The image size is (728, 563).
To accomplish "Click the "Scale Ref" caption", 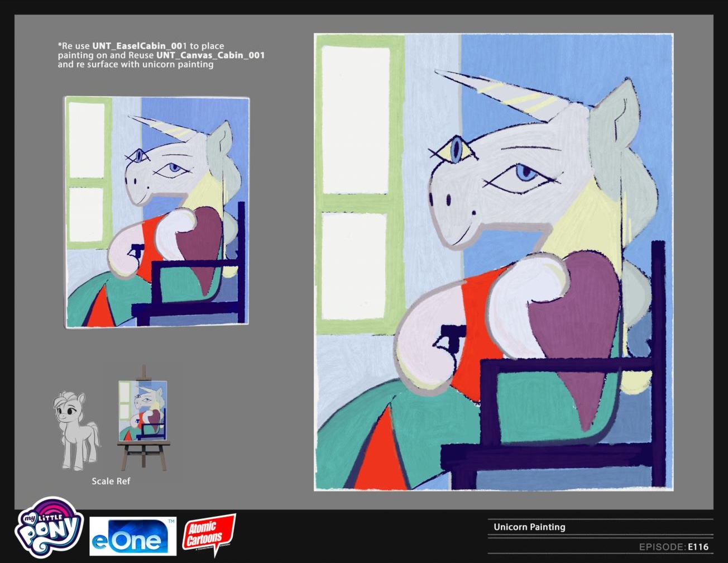I will tap(111, 481).
